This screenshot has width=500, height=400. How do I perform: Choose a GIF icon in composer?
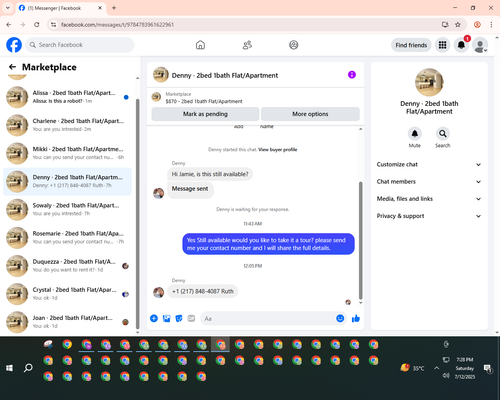191,318
